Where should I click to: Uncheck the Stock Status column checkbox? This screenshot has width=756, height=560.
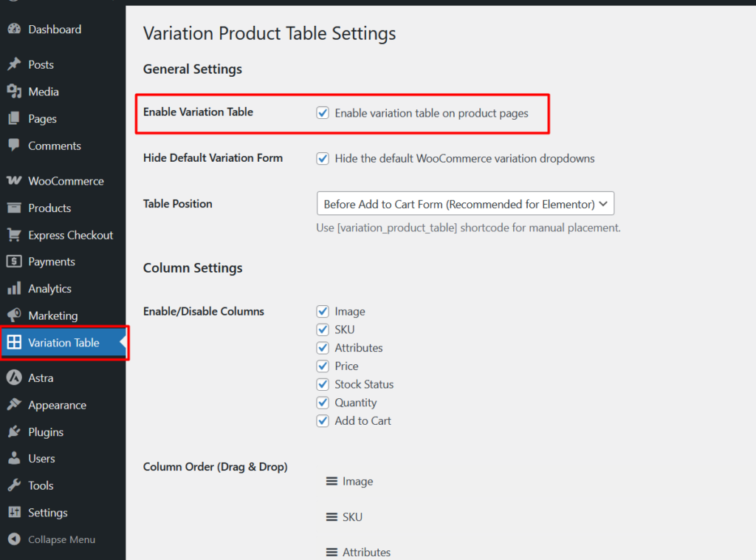tap(323, 384)
